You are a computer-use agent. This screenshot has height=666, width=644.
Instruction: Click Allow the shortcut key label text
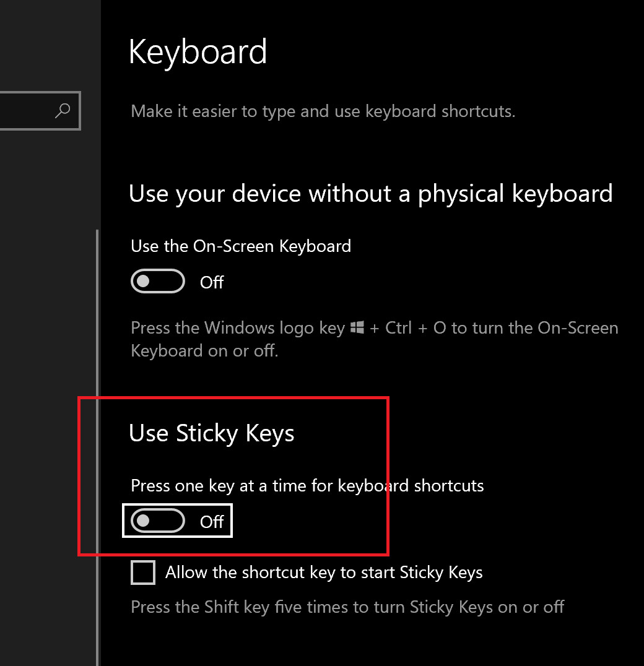[x=324, y=573]
